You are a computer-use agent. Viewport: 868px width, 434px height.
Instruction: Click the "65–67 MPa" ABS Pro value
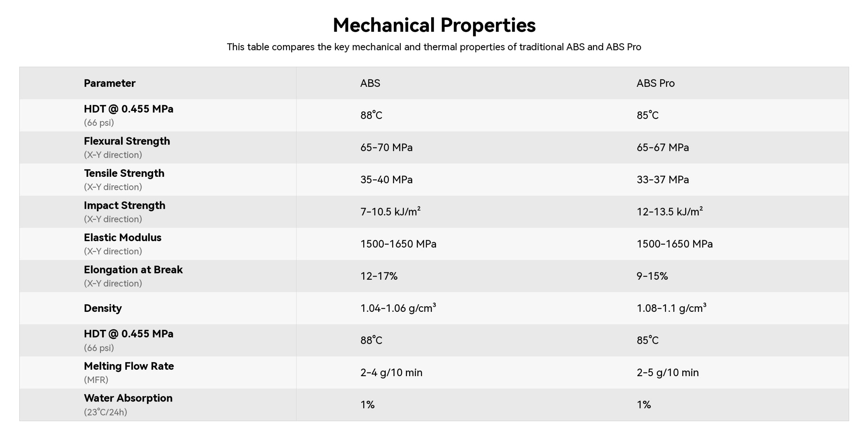point(662,147)
